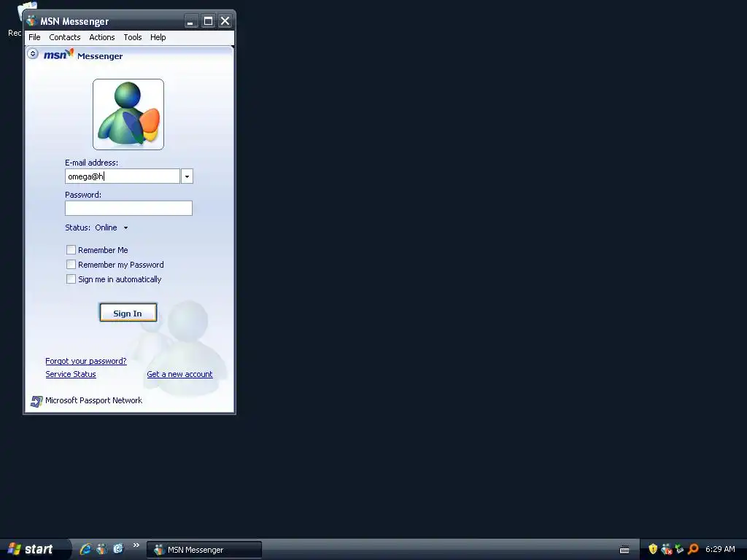Click the MSN Messenger quick launch icon
The width and height of the screenshot is (747, 560).
[102, 549]
